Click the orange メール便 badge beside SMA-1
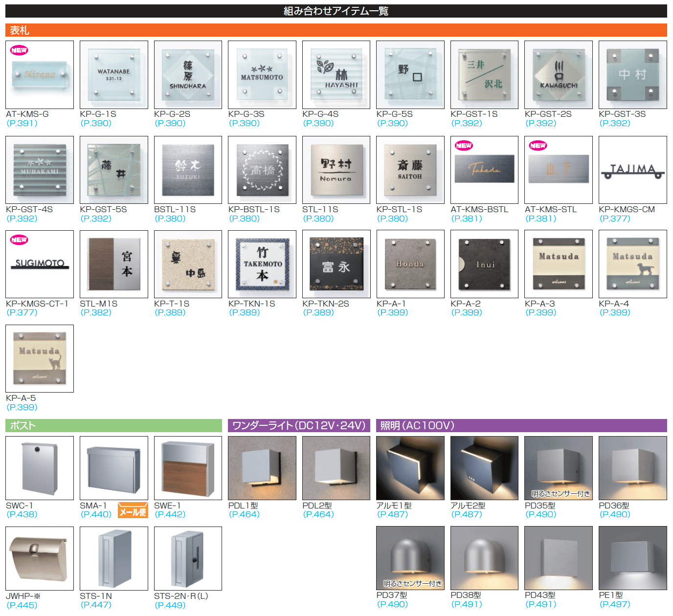 pyautogui.click(x=133, y=511)
